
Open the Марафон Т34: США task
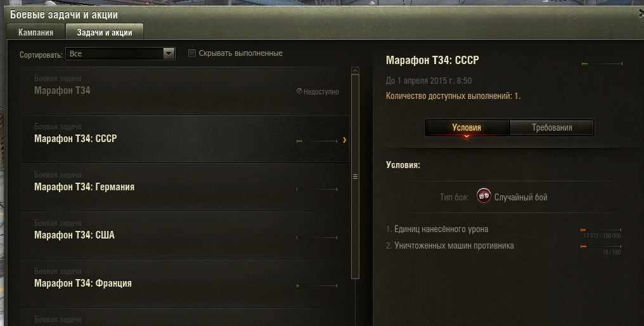tap(185, 235)
